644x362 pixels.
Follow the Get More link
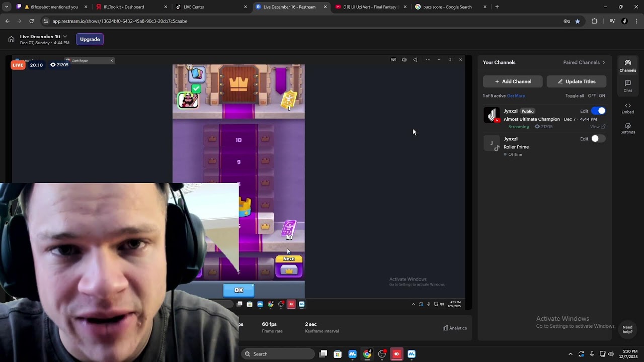pyautogui.click(x=516, y=96)
